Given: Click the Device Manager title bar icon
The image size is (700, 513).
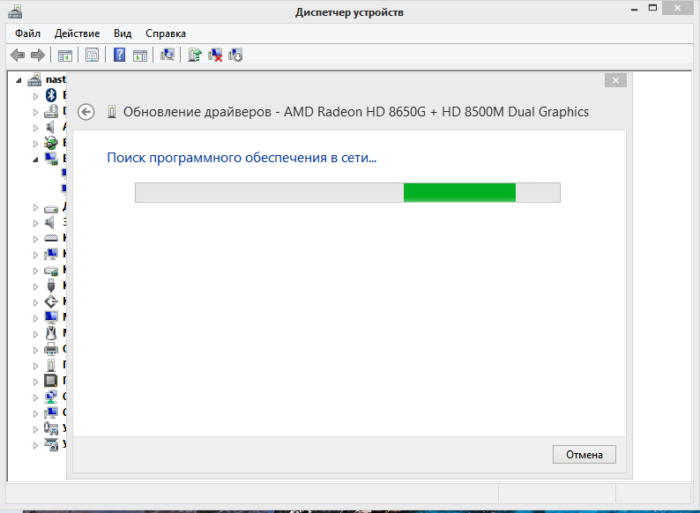Looking at the screenshot, I should coord(15,12).
